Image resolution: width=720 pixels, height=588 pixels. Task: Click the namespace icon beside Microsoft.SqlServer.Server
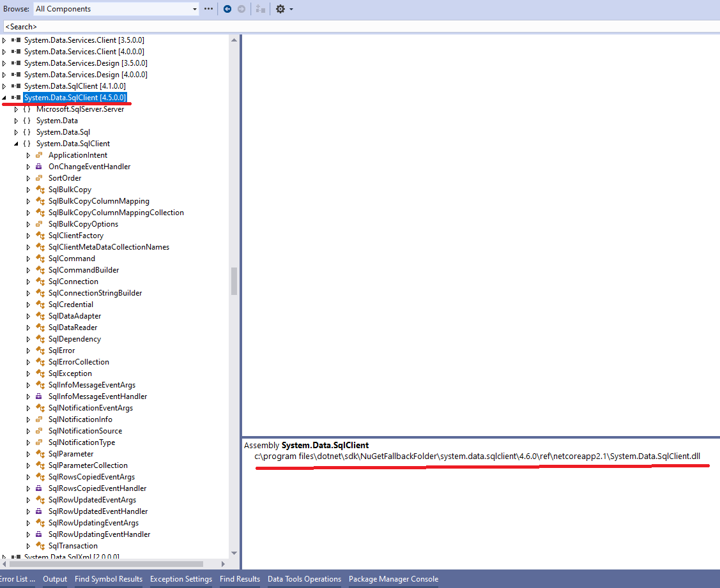pos(26,109)
